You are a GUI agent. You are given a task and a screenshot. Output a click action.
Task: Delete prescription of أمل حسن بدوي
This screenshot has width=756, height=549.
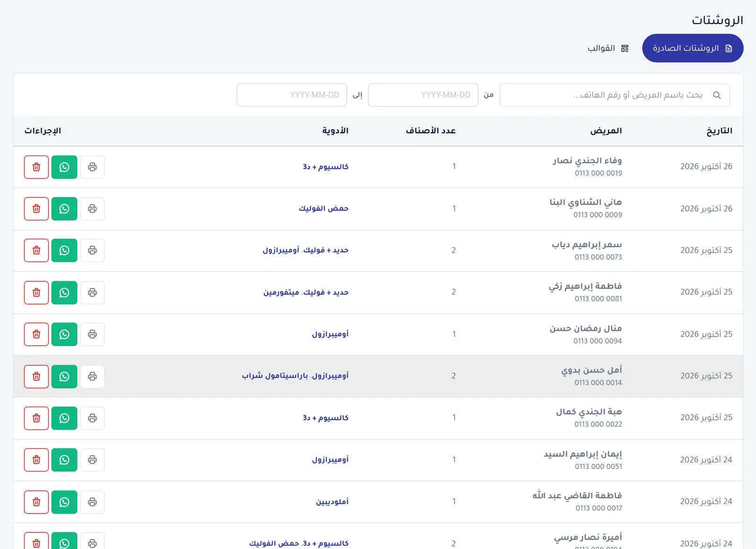pyautogui.click(x=36, y=376)
